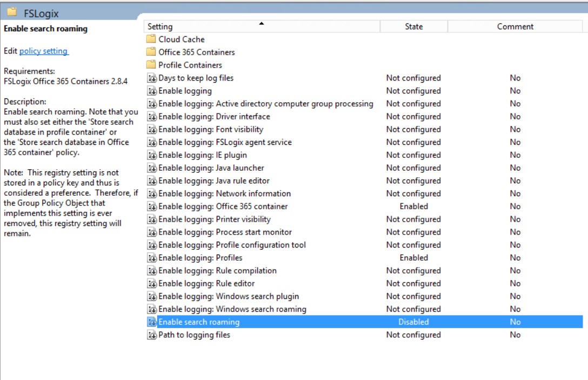Select 'Path to logging files' setting name
This screenshot has height=380, width=588.
point(194,335)
